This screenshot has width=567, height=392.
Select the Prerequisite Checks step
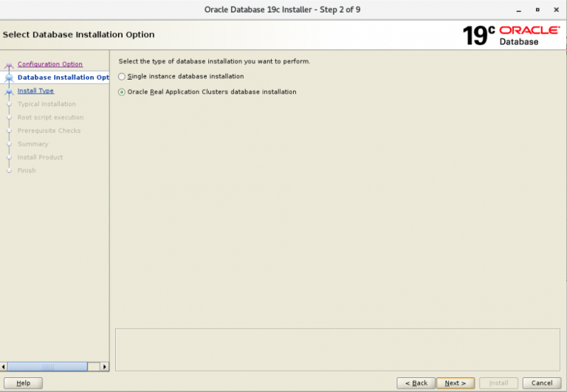tap(49, 131)
